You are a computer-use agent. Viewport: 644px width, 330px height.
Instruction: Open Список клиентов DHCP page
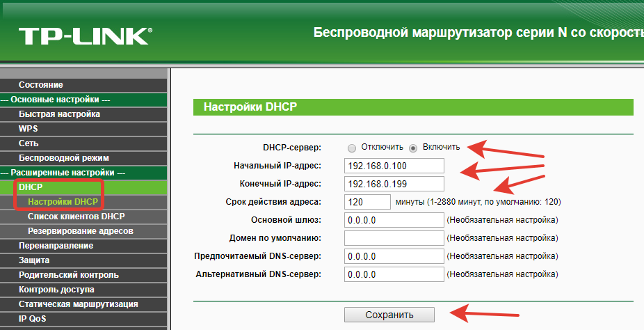tap(76, 217)
